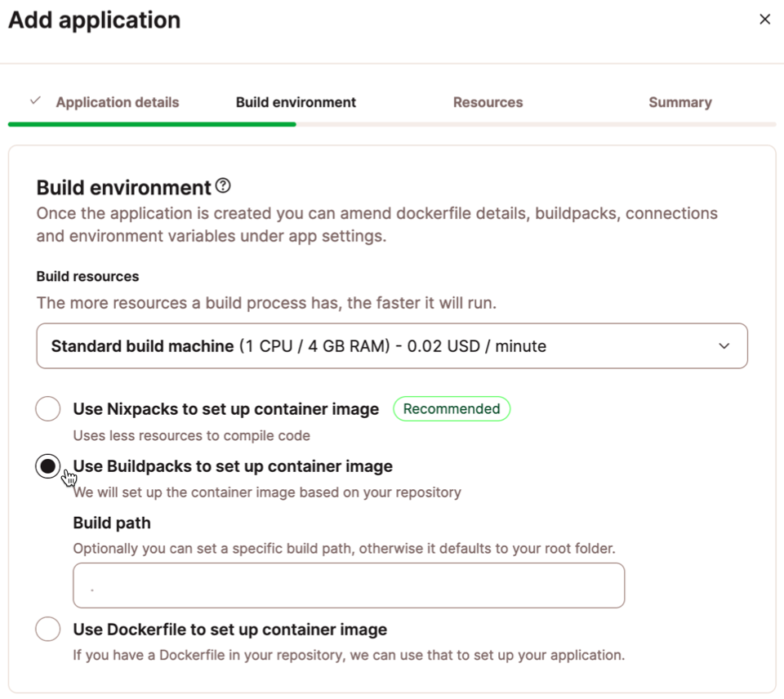Switch to the Summary tab
Viewport: 784px width, 699px height.
[680, 102]
